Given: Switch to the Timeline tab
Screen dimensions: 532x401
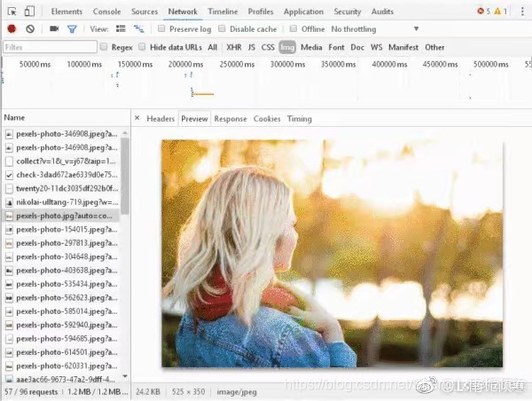Looking at the screenshot, I should coord(223,12).
